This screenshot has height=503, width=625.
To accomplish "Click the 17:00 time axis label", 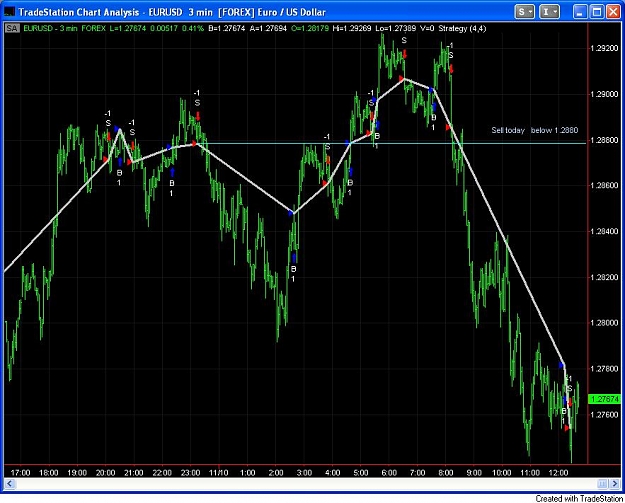I will tap(20, 473).
